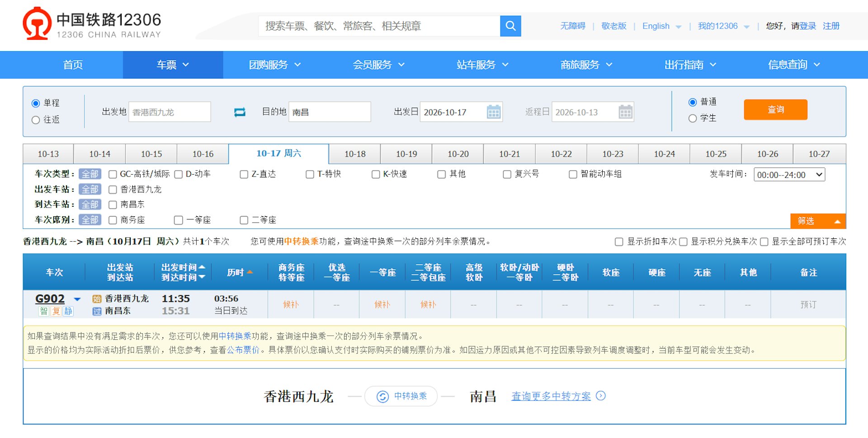Switch to the 10-18 date tab
Viewport: 868px width, 438px height.
coord(355,154)
